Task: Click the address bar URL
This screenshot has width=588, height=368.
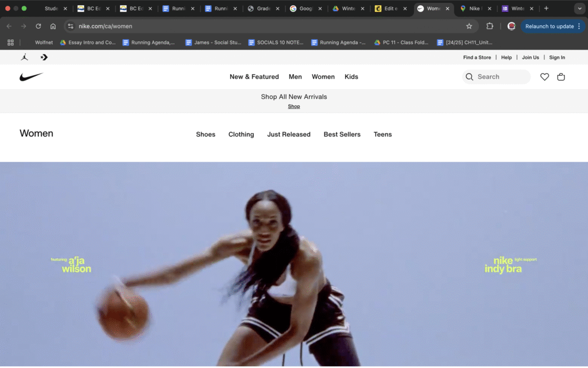Action: tap(106, 26)
